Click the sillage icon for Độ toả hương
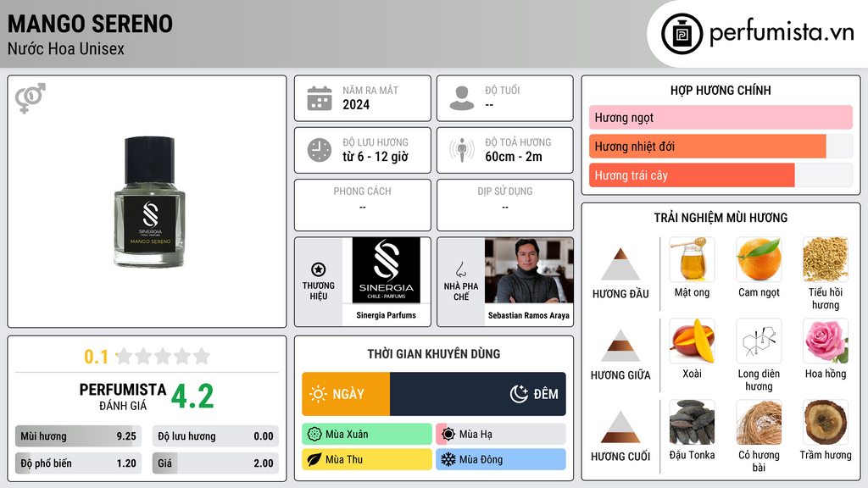 [x=462, y=150]
